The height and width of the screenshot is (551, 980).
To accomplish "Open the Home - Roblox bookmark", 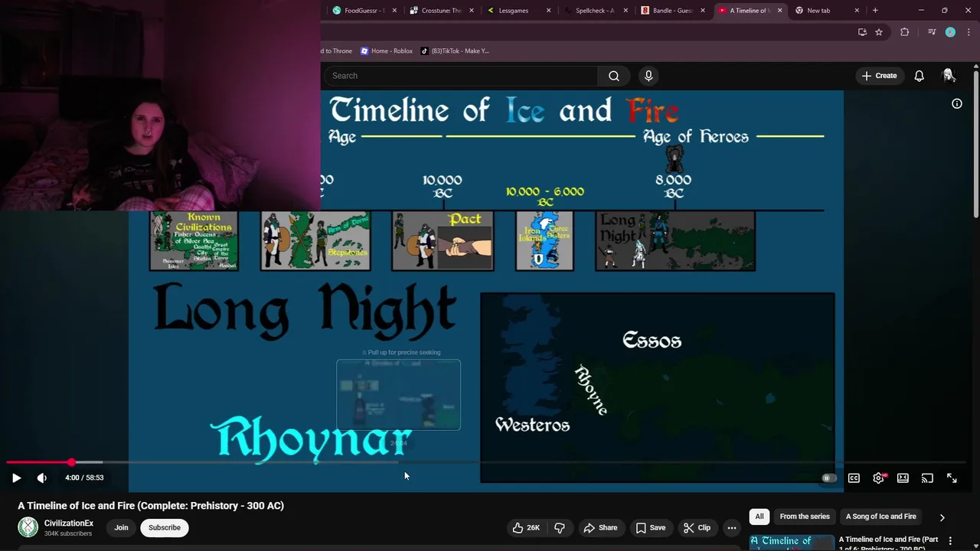I will click(x=387, y=51).
